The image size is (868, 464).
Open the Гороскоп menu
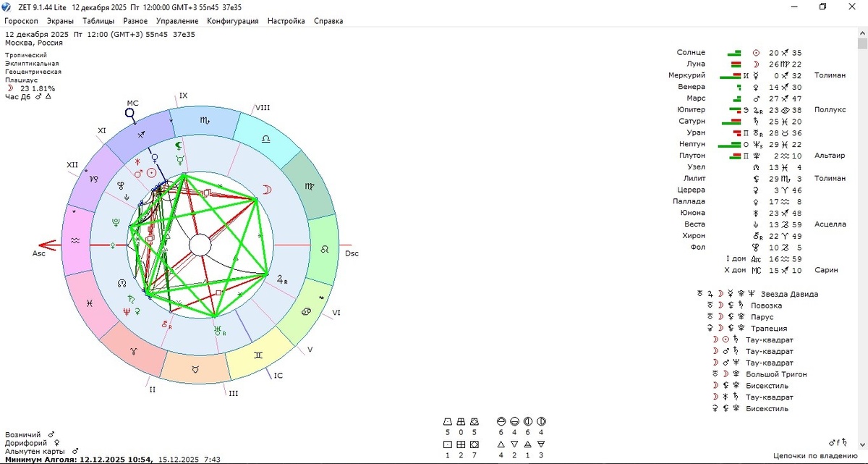(x=22, y=21)
